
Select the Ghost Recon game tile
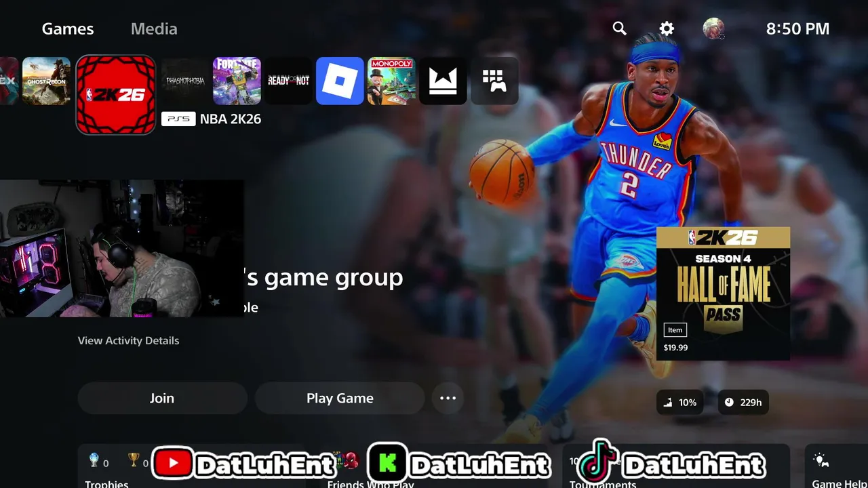click(x=46, y=81)
